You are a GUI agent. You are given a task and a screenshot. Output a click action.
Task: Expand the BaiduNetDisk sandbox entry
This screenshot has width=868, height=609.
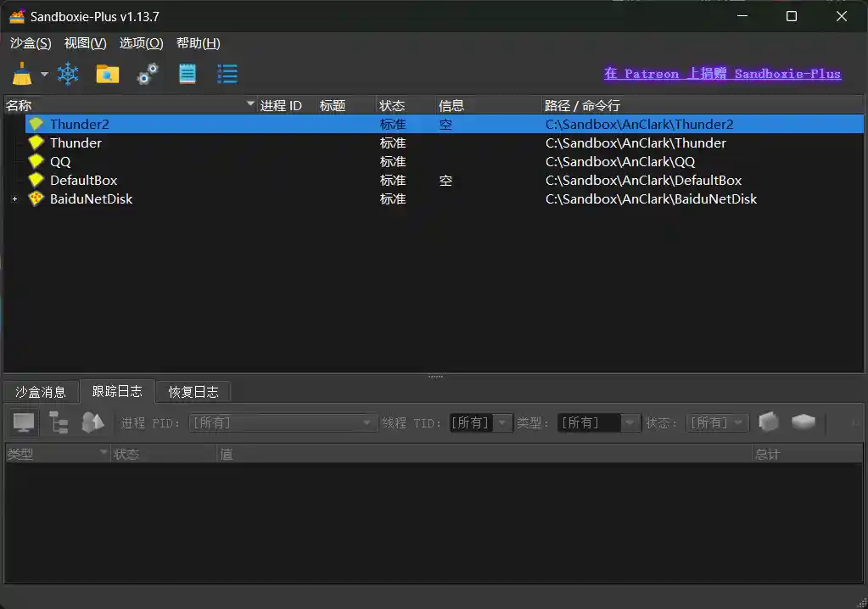click(x=14, y=199)
